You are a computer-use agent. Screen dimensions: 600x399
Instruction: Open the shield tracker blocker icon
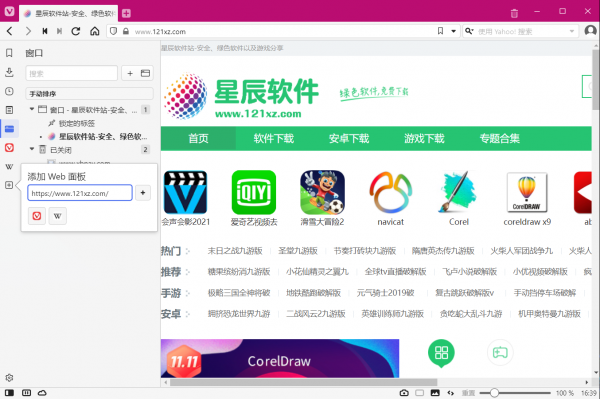[x=113, y=31]
